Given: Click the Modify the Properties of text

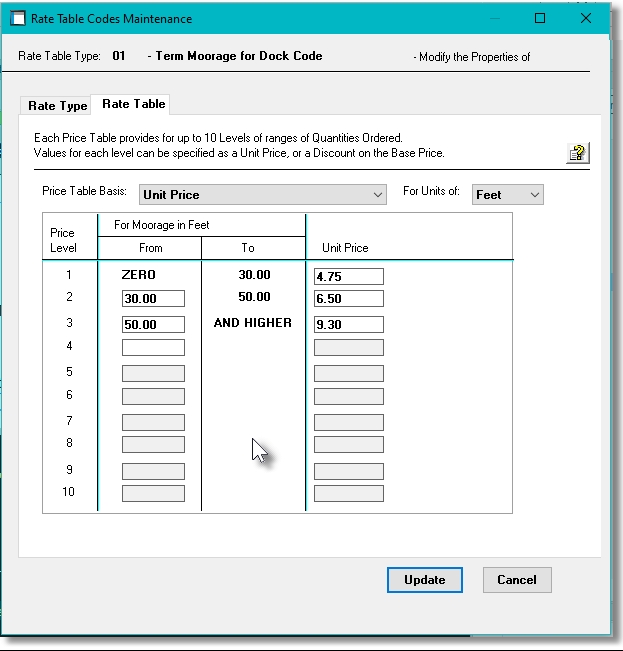Looking at the screenshot, I should click(x=474, y=57).
